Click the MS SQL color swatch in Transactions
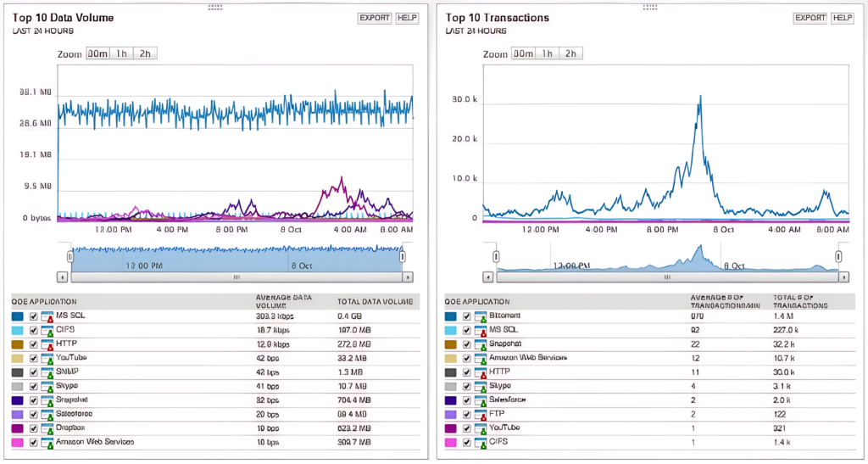This screenshot has width=868, height=464. click(x=449, y=331)
